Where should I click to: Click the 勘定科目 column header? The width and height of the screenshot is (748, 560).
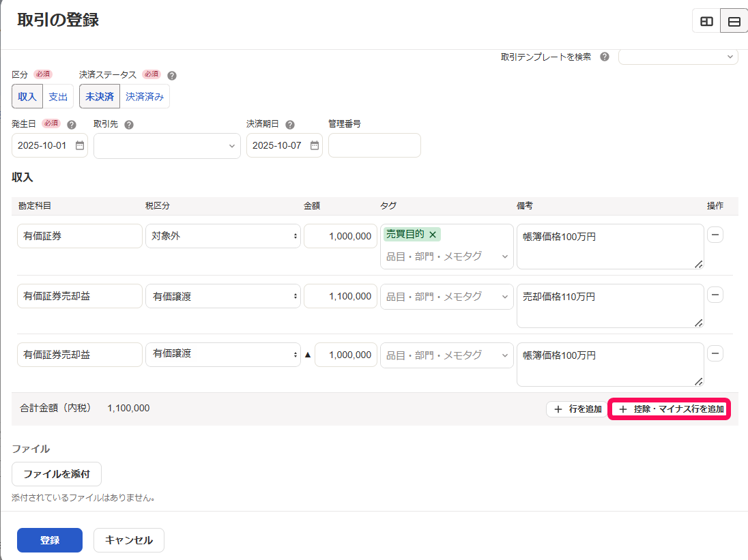(35, 206)
